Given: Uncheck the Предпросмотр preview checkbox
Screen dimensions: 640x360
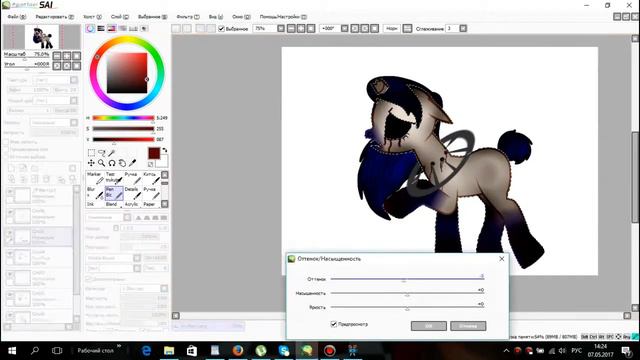Looking at the screenshot, I should tap(333, 324).
